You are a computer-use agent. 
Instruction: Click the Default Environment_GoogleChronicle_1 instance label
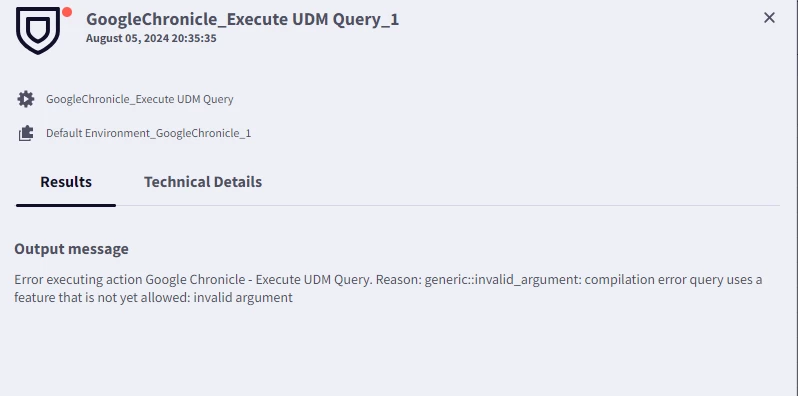point(149,133)
